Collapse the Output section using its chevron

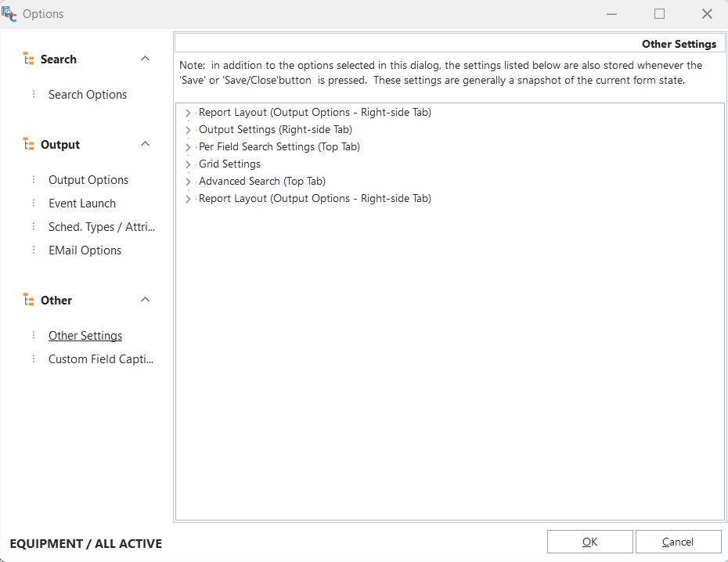[145, 144]
